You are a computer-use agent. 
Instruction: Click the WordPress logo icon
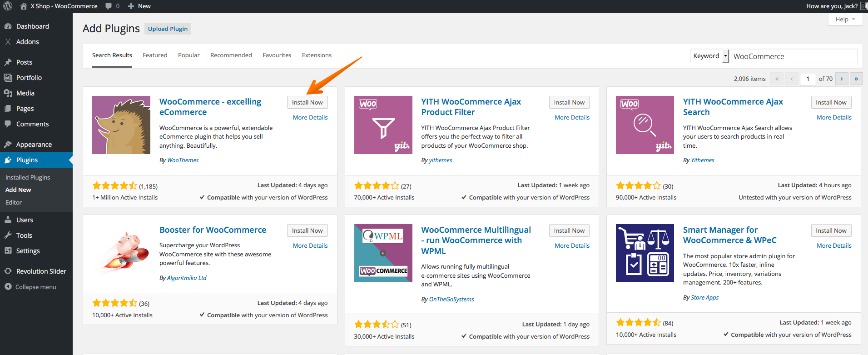8,6
